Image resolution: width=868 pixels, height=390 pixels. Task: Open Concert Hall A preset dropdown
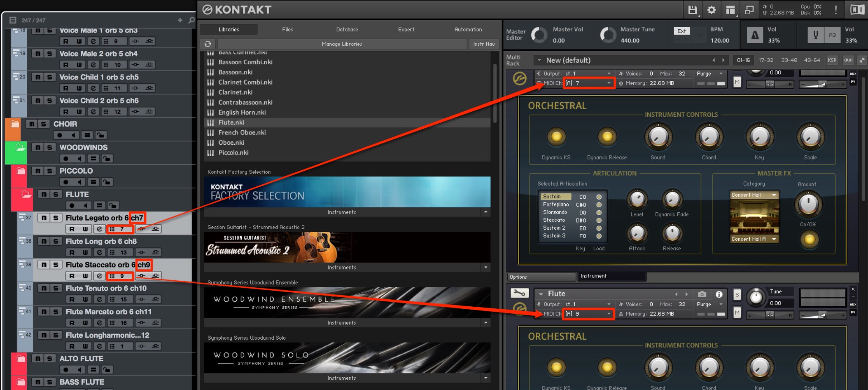point(754,239)
